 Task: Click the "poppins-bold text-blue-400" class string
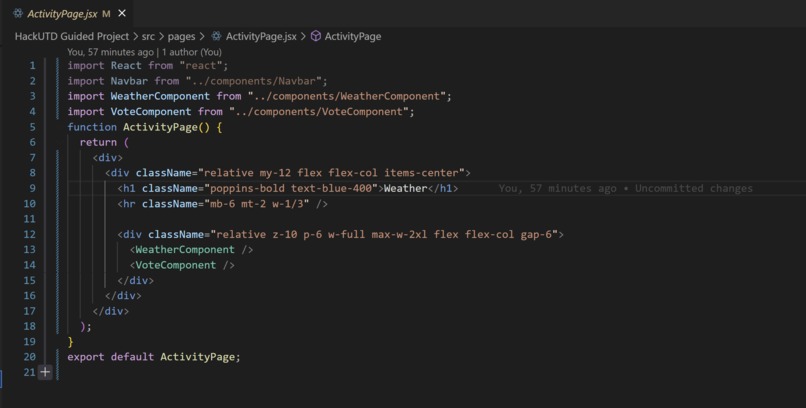click(291, 188)
